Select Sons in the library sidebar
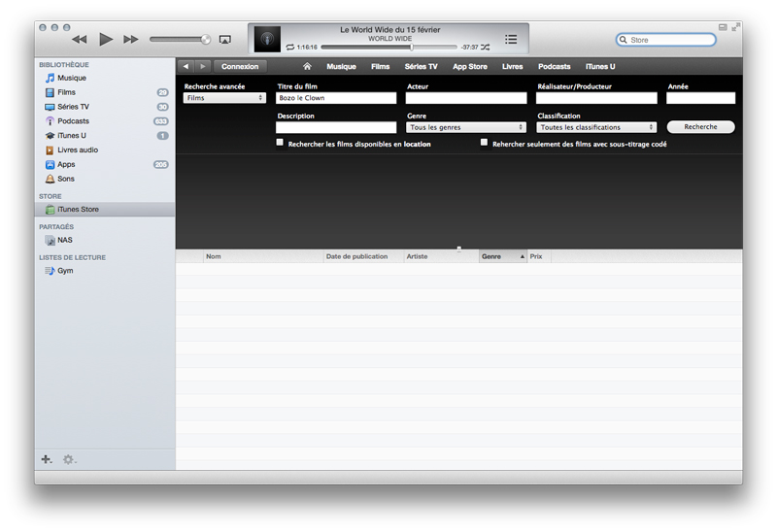Image resolution: width=777 pixels, height=532 pixels. [x=105, y=179]
